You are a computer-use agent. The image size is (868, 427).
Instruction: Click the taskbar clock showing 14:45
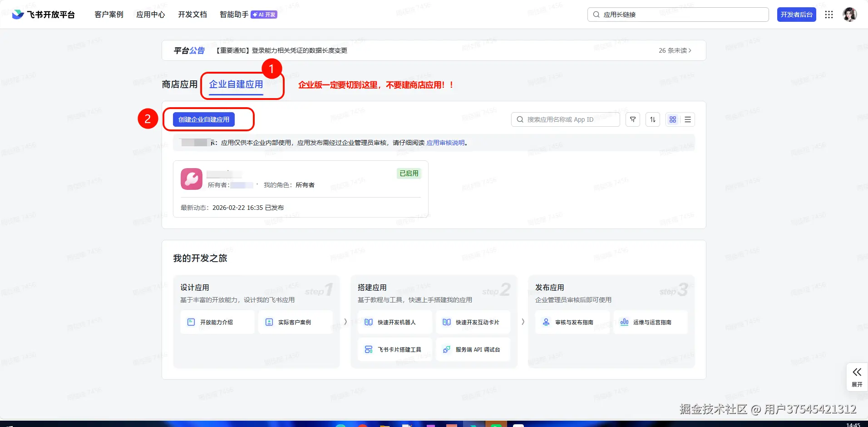pos(853,425)
